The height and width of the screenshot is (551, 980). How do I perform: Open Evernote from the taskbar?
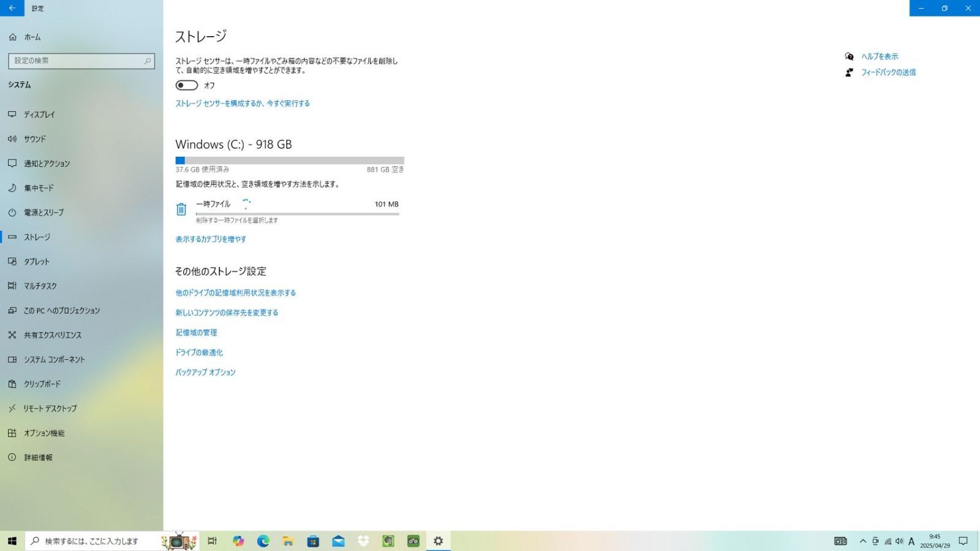pos(388,541)
